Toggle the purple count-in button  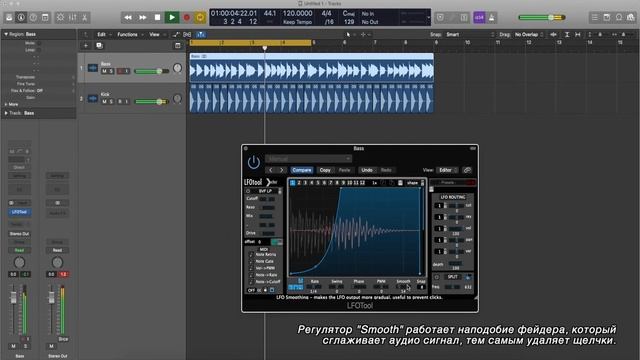pyautogui.click(x=479, y=18)
